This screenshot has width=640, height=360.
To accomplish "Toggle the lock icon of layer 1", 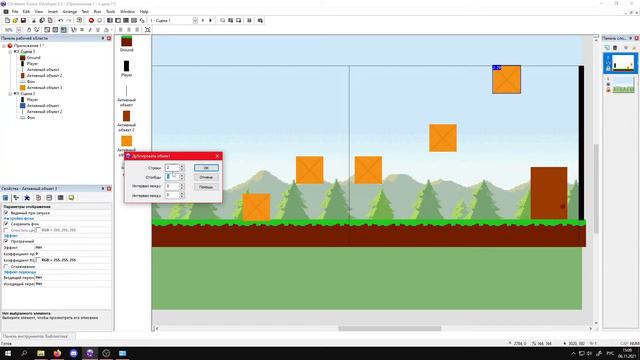I will click(x=608, y=69).
